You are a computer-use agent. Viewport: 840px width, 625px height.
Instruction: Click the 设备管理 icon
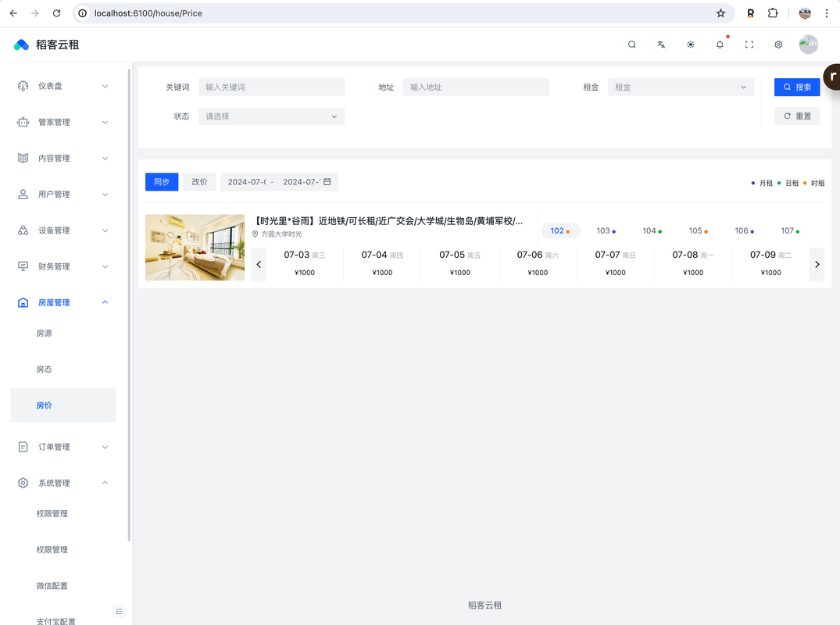pyautogui.click(x=23, y=230)
